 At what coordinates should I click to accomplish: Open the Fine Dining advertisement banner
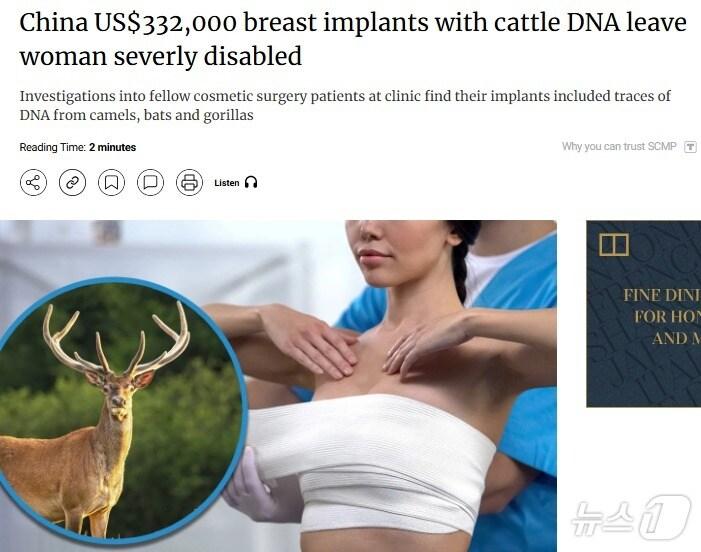point(644,314)
